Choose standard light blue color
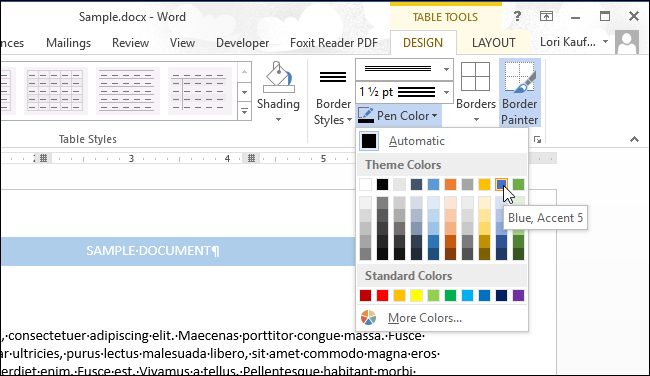 (468, 295)
